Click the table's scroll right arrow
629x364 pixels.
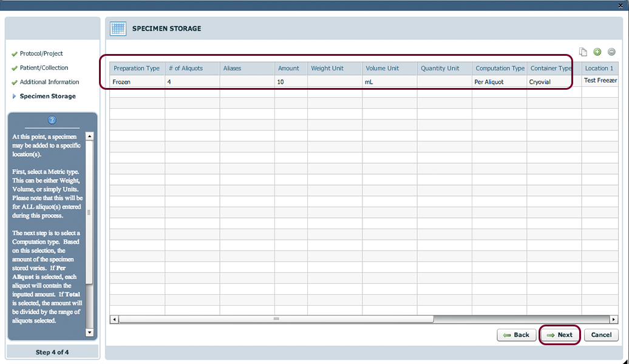pyautogui.click(x=614, y=320)
